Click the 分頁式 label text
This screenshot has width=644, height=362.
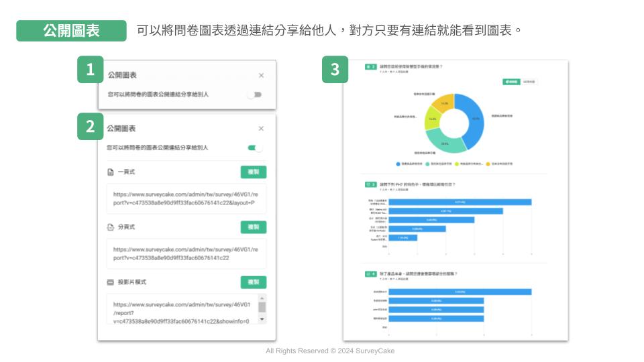pyautogui.click(x=127, y=227)
